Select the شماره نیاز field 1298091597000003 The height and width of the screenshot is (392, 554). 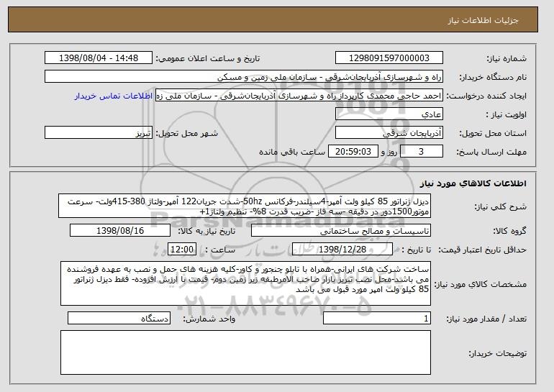click(x=389, y=58)
